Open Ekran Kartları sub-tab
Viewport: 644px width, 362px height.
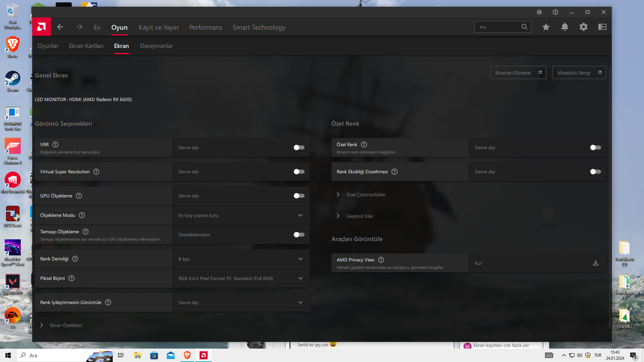(x=86, y=46)
